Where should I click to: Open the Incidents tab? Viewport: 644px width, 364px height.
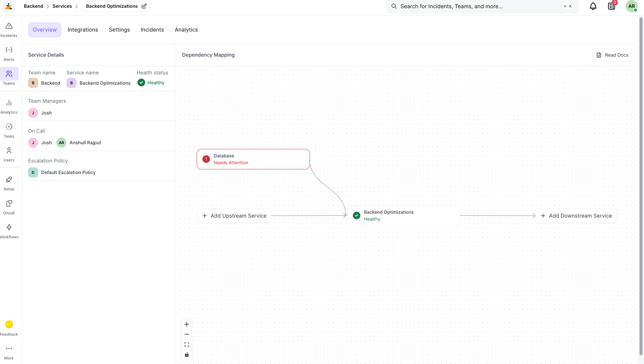(152, 30)
